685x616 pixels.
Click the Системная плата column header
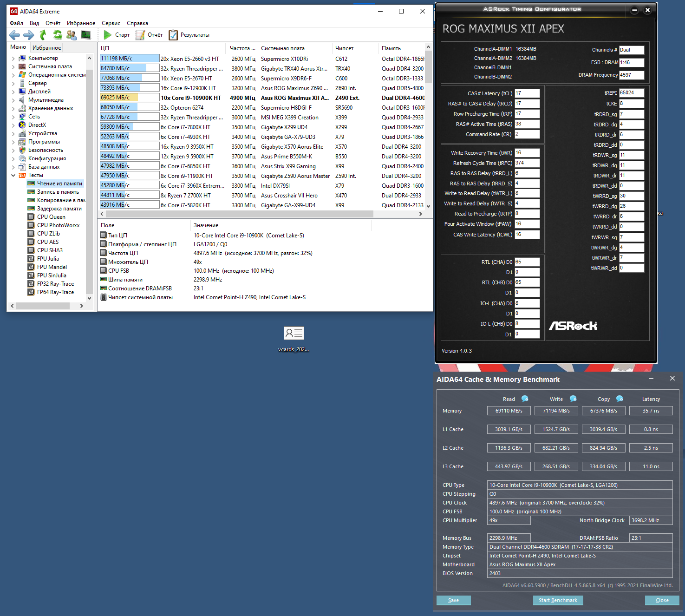[295, 48]
